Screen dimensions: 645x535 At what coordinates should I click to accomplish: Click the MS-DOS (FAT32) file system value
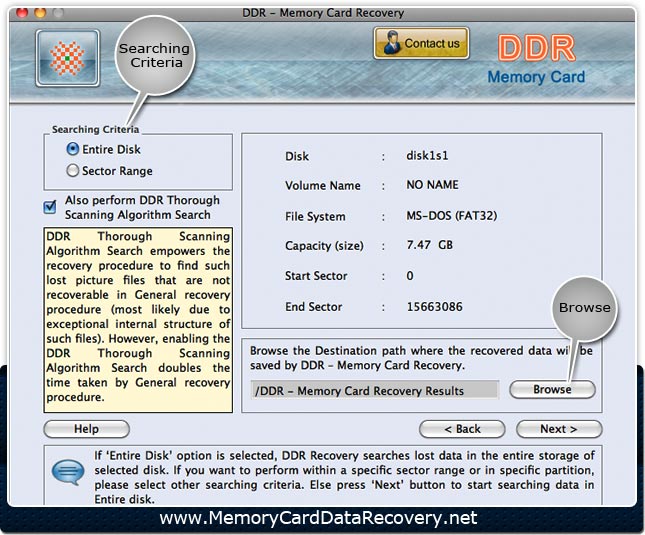[452, 215]
